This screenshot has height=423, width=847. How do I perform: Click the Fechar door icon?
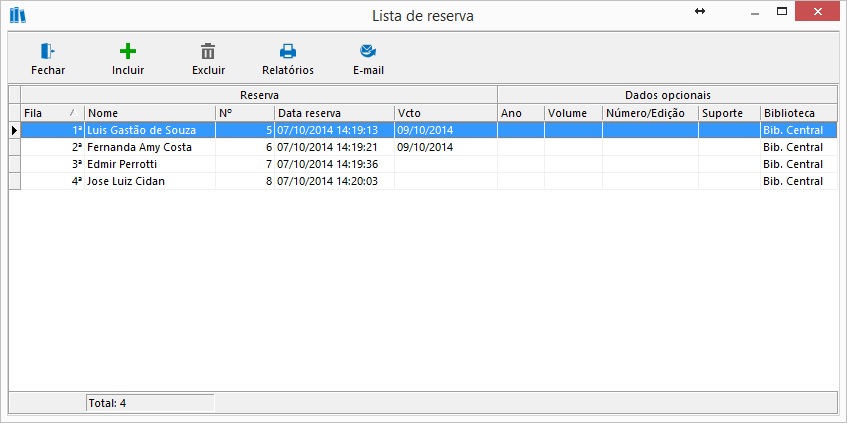click(x=48, y=51)
